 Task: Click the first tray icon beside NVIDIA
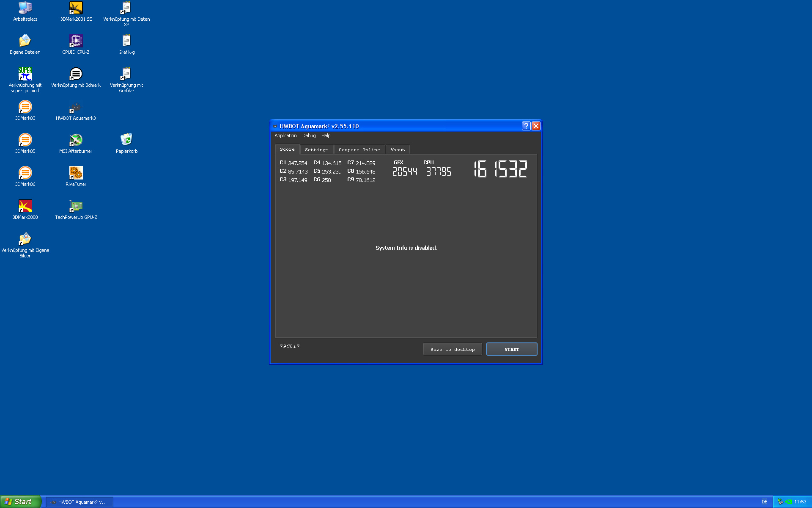tap(780, 502)
